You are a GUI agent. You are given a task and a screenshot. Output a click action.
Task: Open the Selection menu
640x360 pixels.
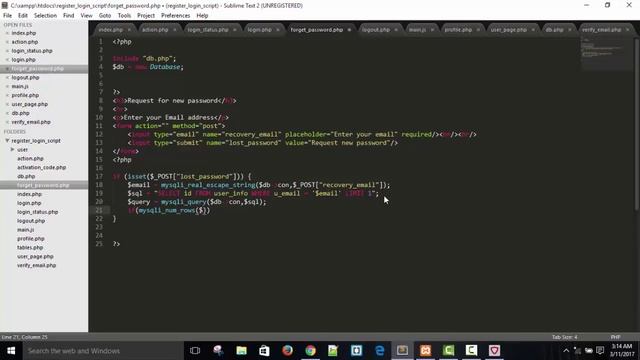pyautogui.click(x=45, y=16)
